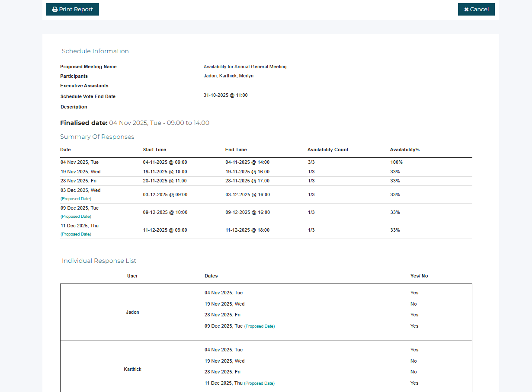532x392 pixels.
Task: Click the printer icon in Print Report
Action: point(55,10)
